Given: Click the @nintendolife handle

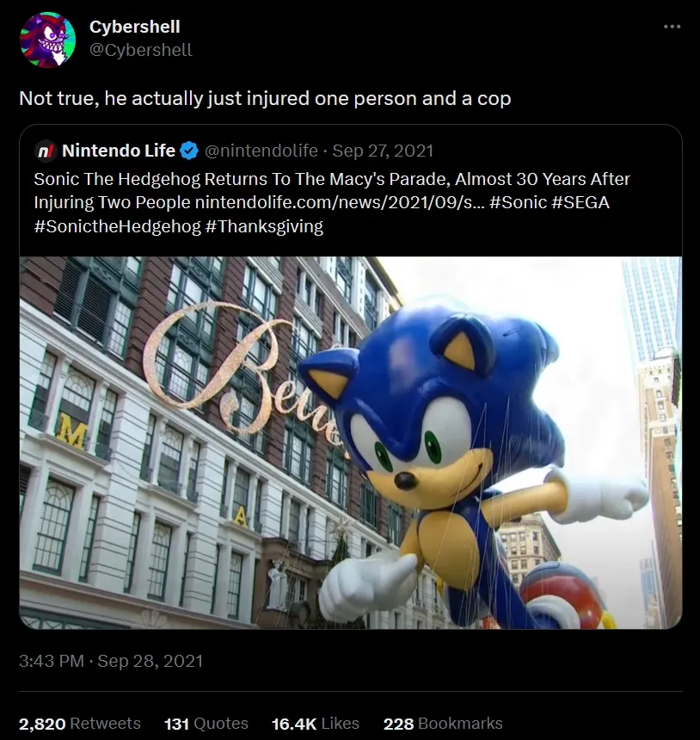Looking at the screenshot, I should click(260, 151).
